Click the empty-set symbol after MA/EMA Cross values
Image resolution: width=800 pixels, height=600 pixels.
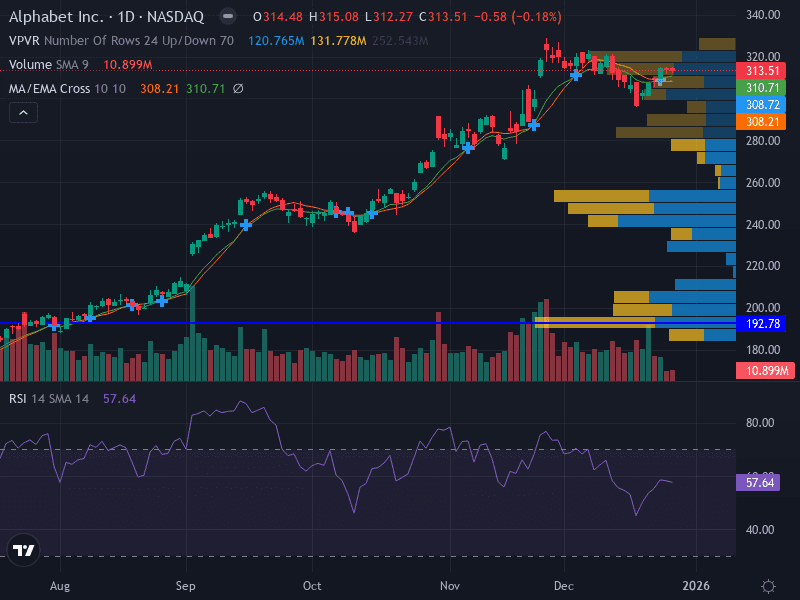click(x=238, y=89)
